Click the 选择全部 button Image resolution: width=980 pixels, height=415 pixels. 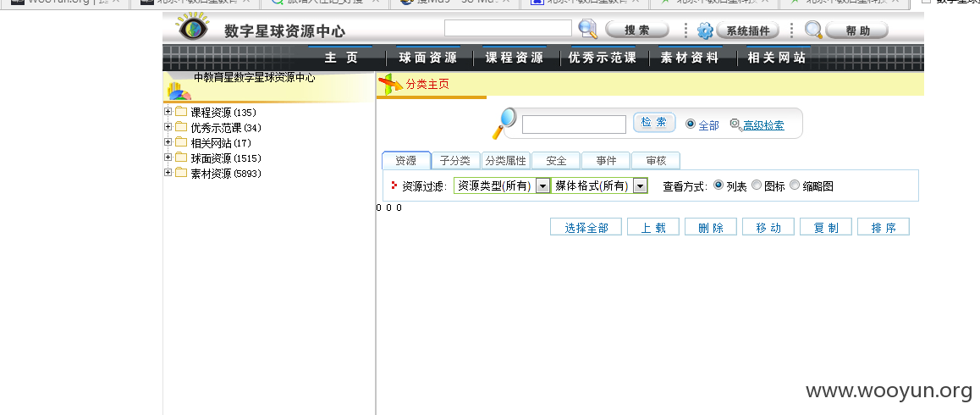586,227
